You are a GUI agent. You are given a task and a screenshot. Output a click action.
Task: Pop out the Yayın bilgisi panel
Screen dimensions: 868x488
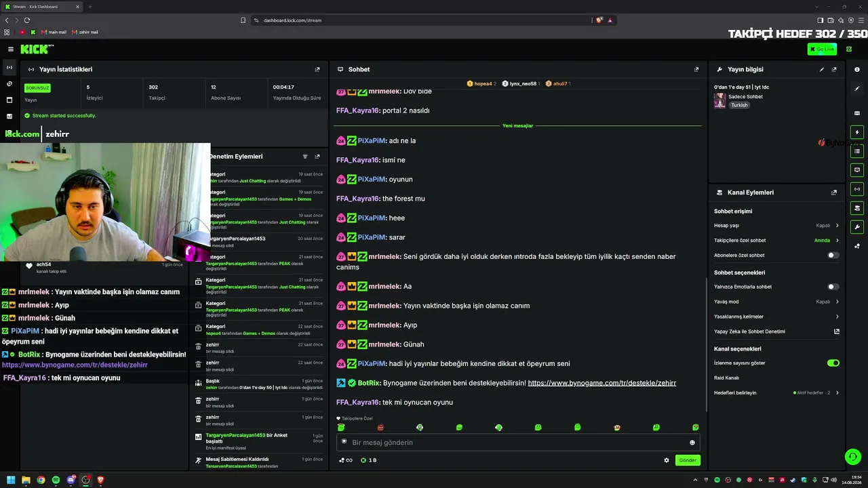click(834, 69)
